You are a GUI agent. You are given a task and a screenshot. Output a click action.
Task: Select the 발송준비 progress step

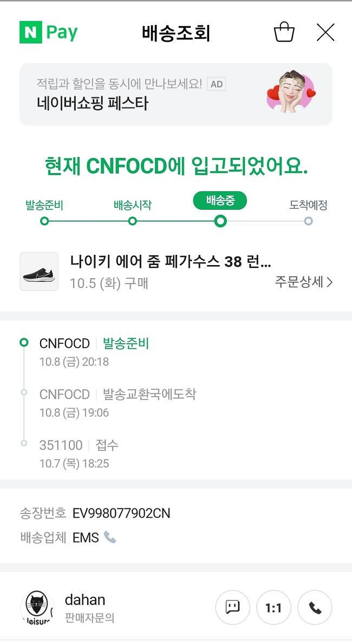[x=44, y=205]
